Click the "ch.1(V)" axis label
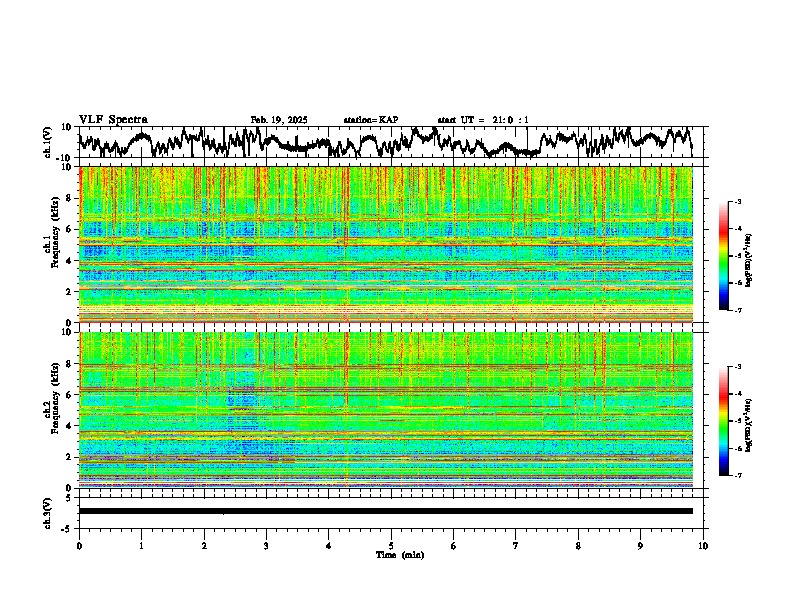The image size is (792, 612). 48,142
